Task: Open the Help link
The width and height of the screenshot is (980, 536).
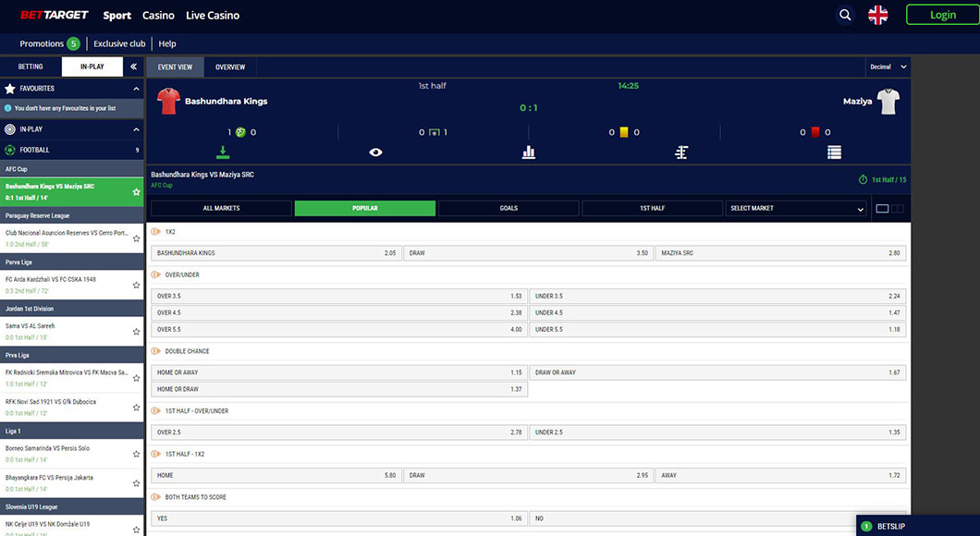Action: tap(166, 43)
